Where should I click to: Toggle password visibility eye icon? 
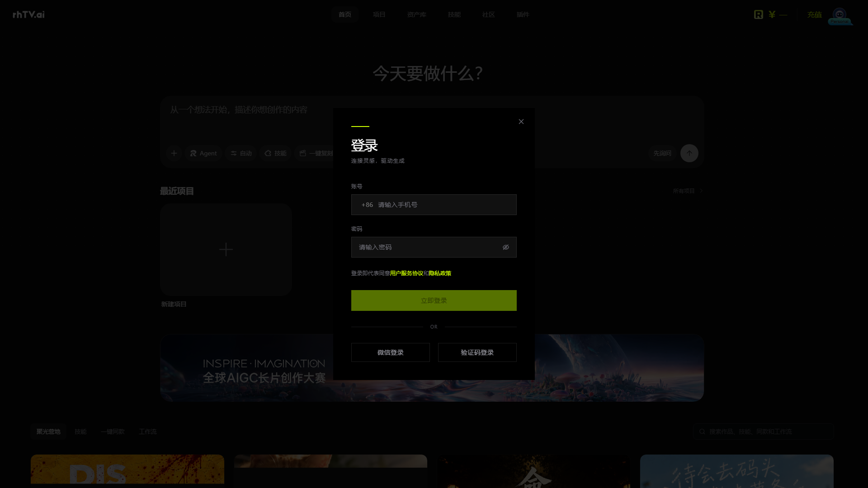506,247
